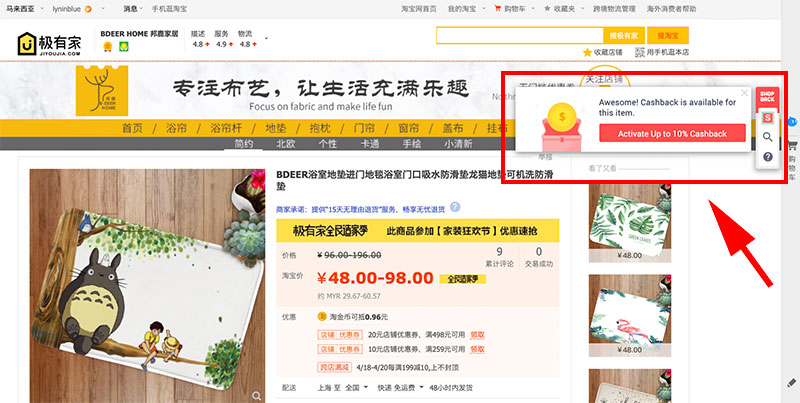Click the ShopBack search magnifier icon
Image resolution: width=800 pixels, height=403 pixels.
[x=767, y=137]
